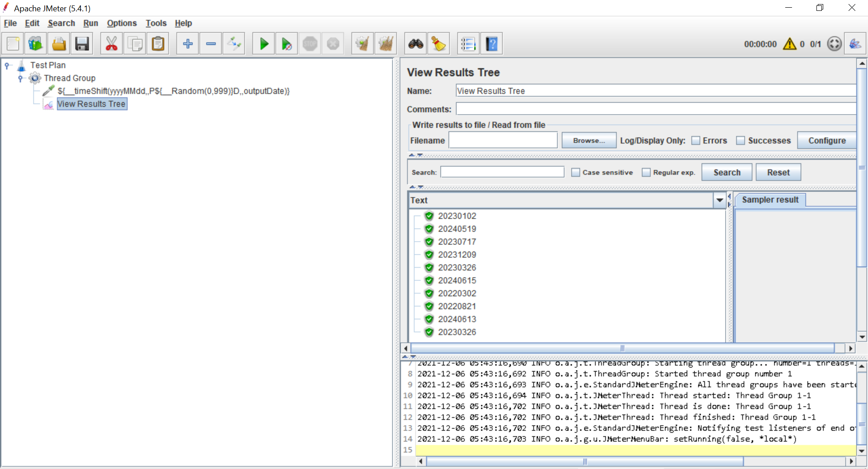Click the Clear All double broom icon
This screenshot has height=469, width=868.
click(386, 44)
